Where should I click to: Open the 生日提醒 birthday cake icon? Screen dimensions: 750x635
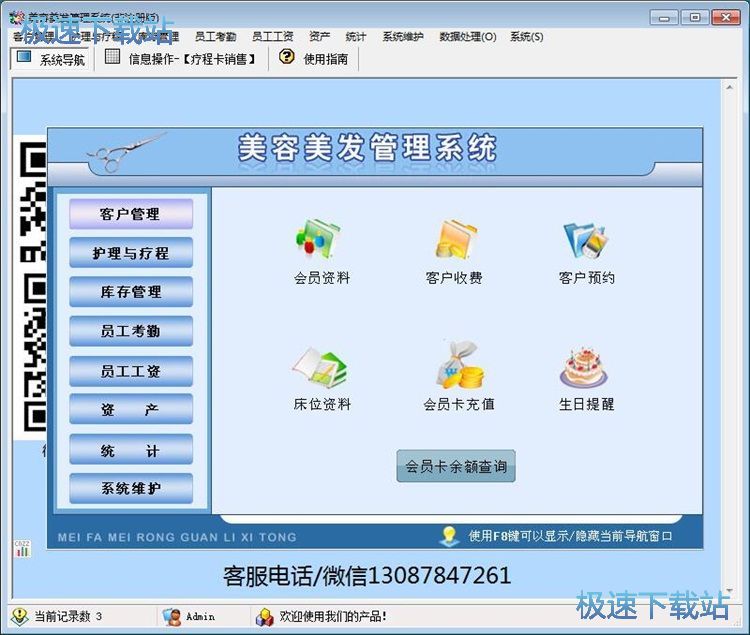pos(584,367)
